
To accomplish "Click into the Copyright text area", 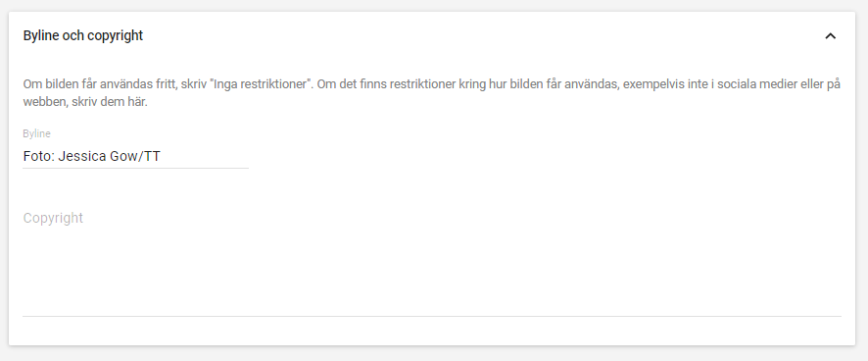I will pyautogui.click(x=432, y=260).
